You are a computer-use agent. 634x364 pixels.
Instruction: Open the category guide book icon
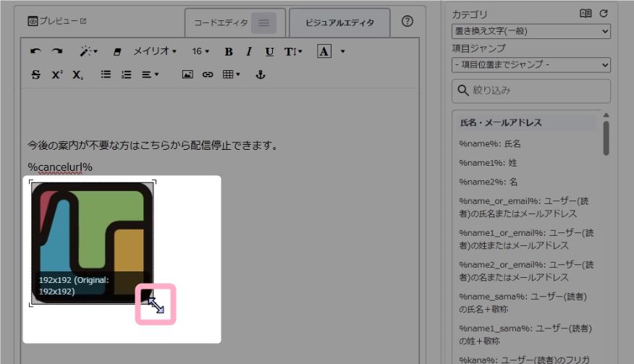click(x=586, y=13)
